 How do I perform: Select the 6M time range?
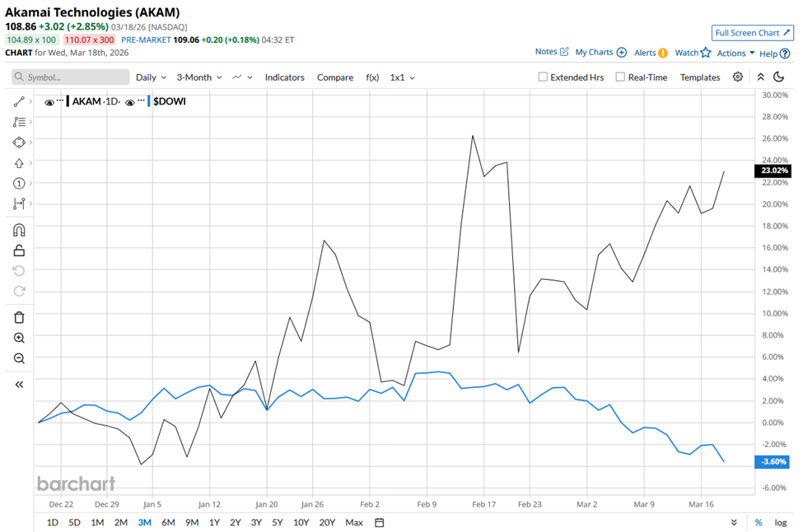click(x=168, y=522)
